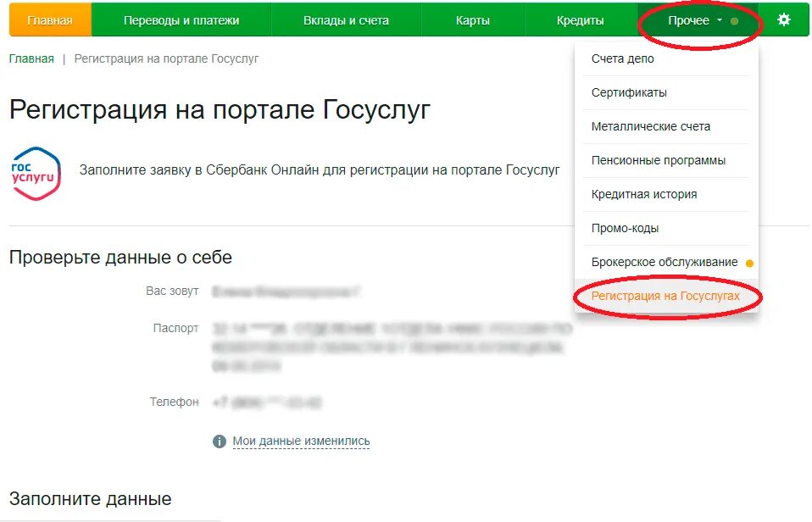This screenshot has height=522, width=812.
Task: Click the "Телефон" label
Action: (174, 402)
